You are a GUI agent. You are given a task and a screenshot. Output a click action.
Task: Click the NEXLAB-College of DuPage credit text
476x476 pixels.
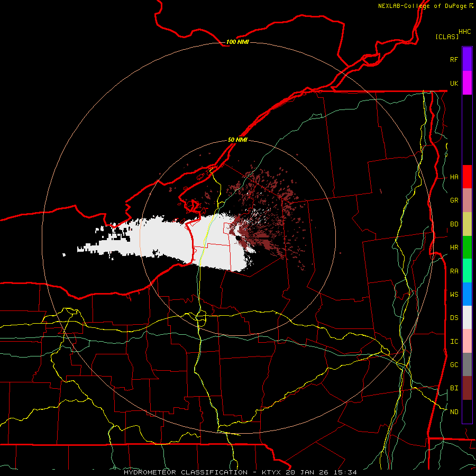[x=426, y=6]
